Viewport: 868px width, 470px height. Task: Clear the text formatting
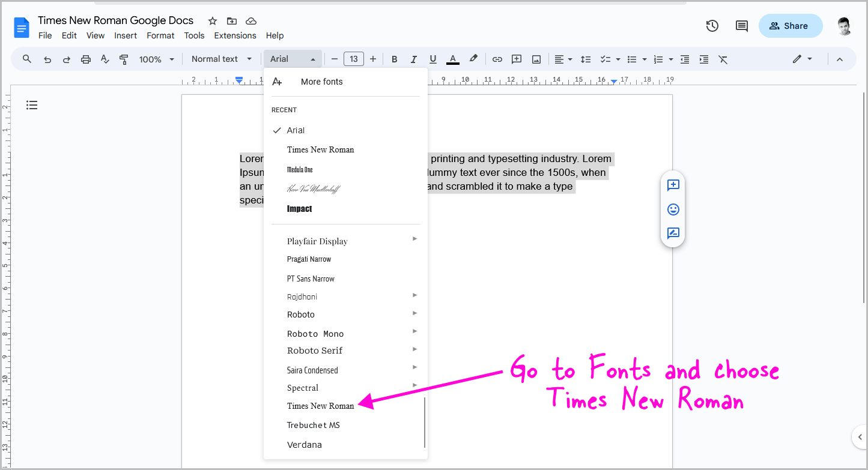coord(723,59)
